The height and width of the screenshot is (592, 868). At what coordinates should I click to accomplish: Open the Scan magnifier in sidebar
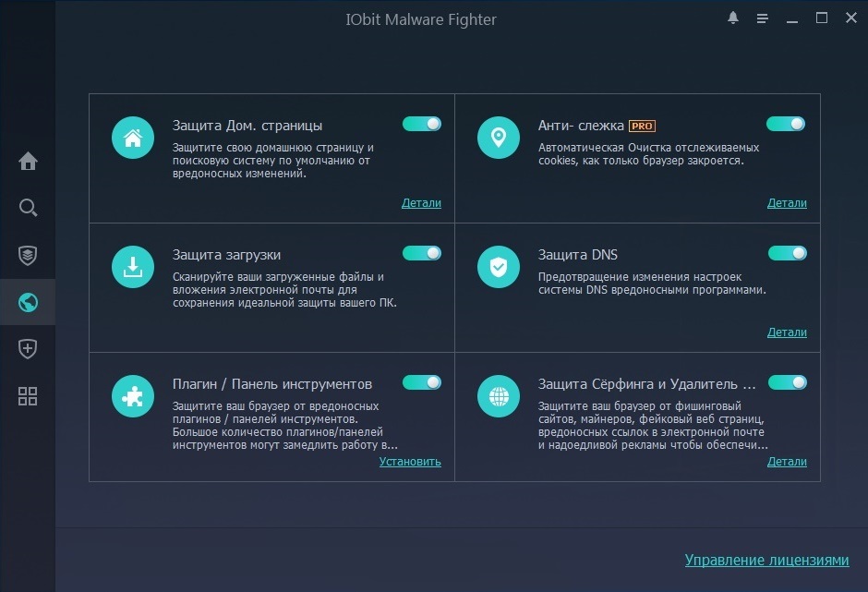[28, 207]
